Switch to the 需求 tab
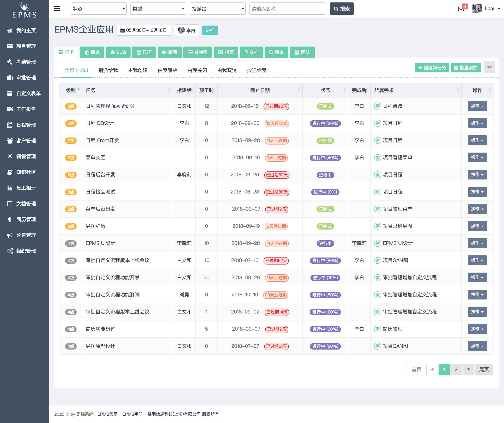The image size is (504, 423). point(92,52)
